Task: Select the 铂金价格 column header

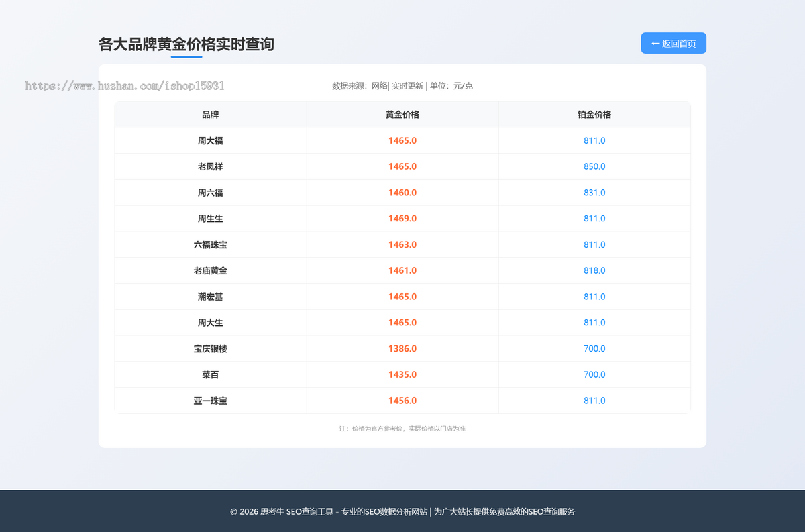Action: pyautogui.click(x=594, y=115)
